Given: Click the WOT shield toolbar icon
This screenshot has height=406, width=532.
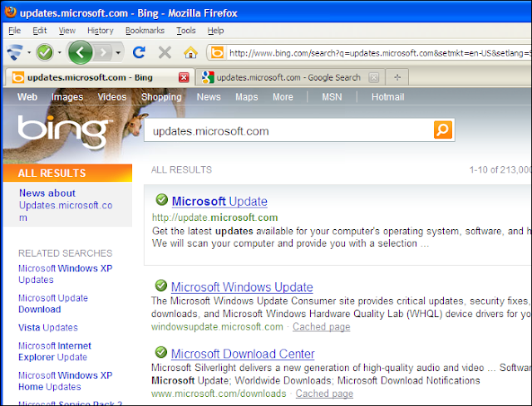Looking at the screenshot, I should point(15,52).
